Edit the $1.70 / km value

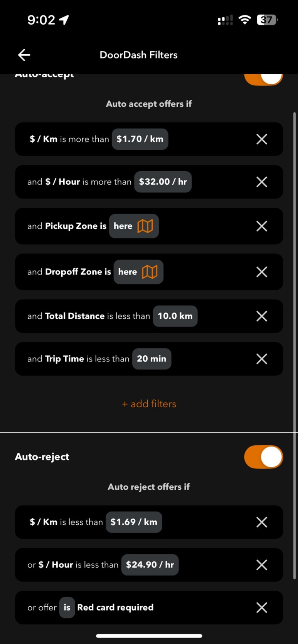pos(140,139)
